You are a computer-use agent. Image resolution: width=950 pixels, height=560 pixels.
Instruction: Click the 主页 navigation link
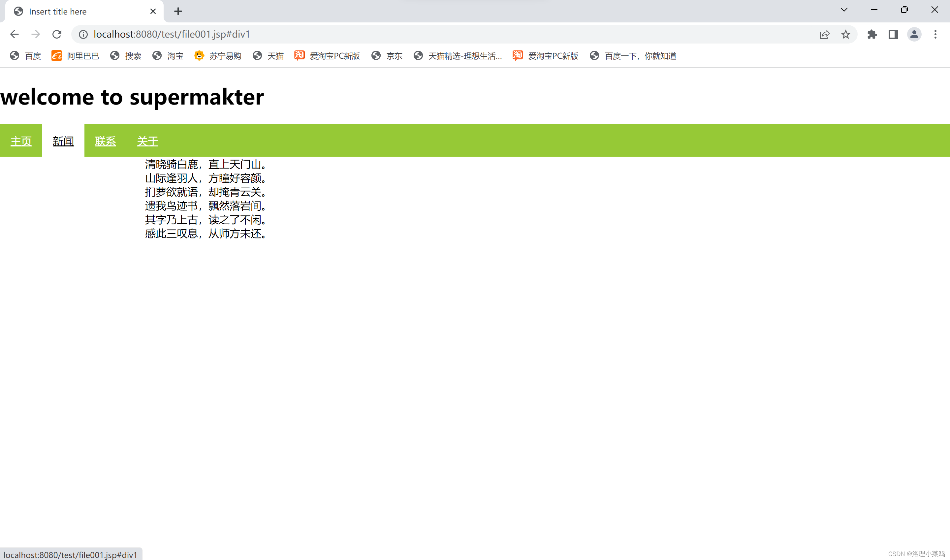[21, 141]
